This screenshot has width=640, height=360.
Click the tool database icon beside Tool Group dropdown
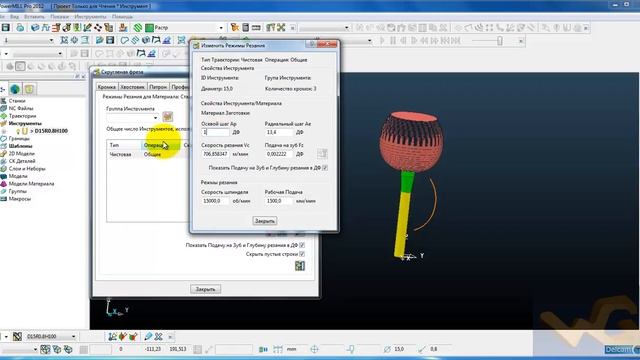click(168, 117)
